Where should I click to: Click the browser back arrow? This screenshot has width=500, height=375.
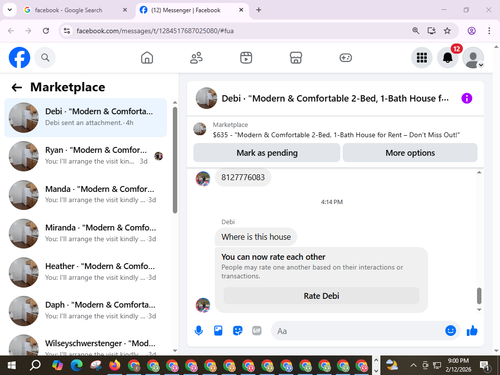click(11, 31)
